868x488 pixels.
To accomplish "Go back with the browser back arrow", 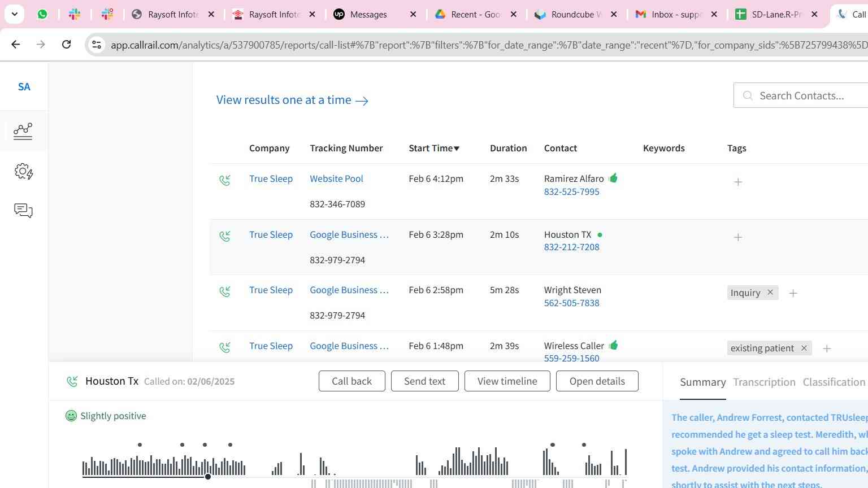I will click(15, 44).
